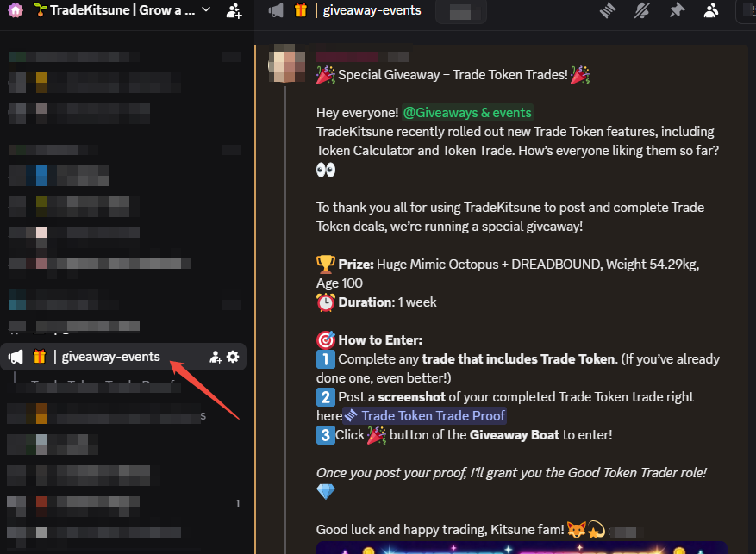The image size is (756, 554).
Task: Click the giveaway banner image below message
Action: 522,547
